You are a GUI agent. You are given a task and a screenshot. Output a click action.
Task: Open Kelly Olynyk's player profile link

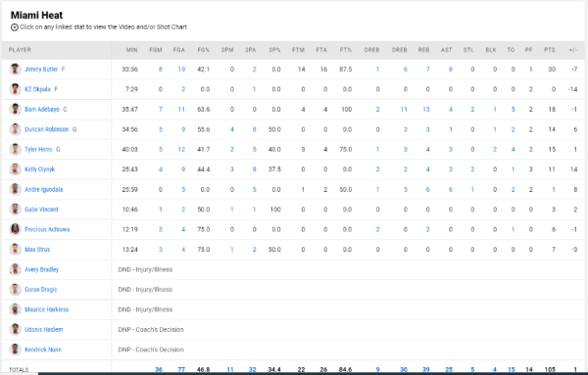pos(40,169)
